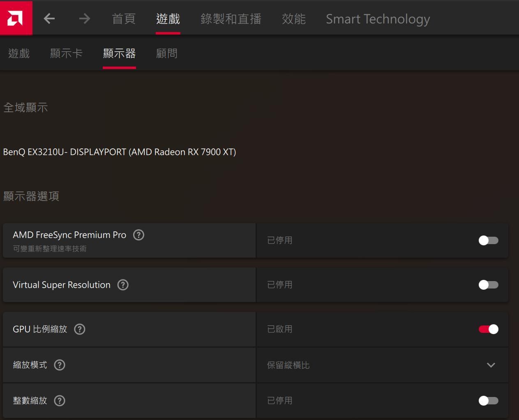Click 可變重新整理速率技術 description text
The width and height of the screenshot is (519, 420).
pos(50,249)
